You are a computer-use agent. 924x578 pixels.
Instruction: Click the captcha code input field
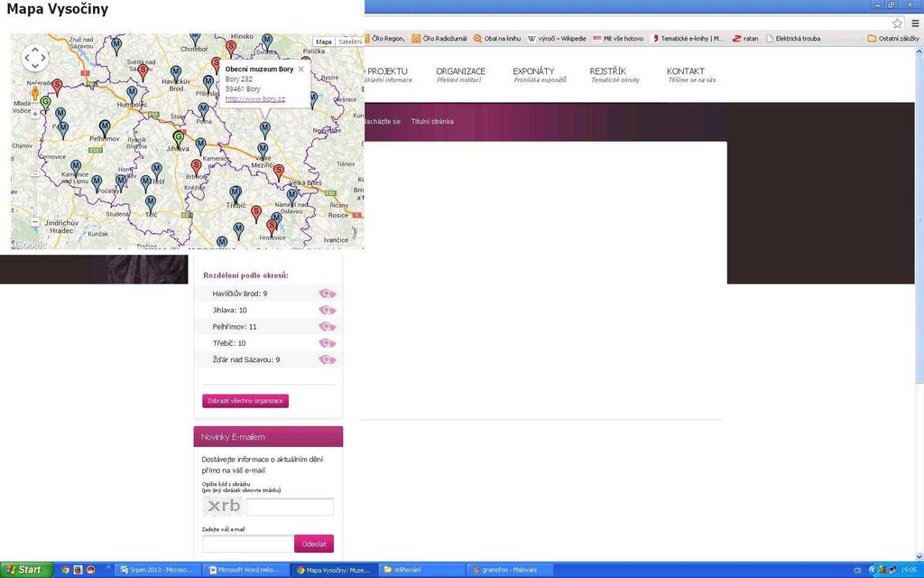[290, 507]
